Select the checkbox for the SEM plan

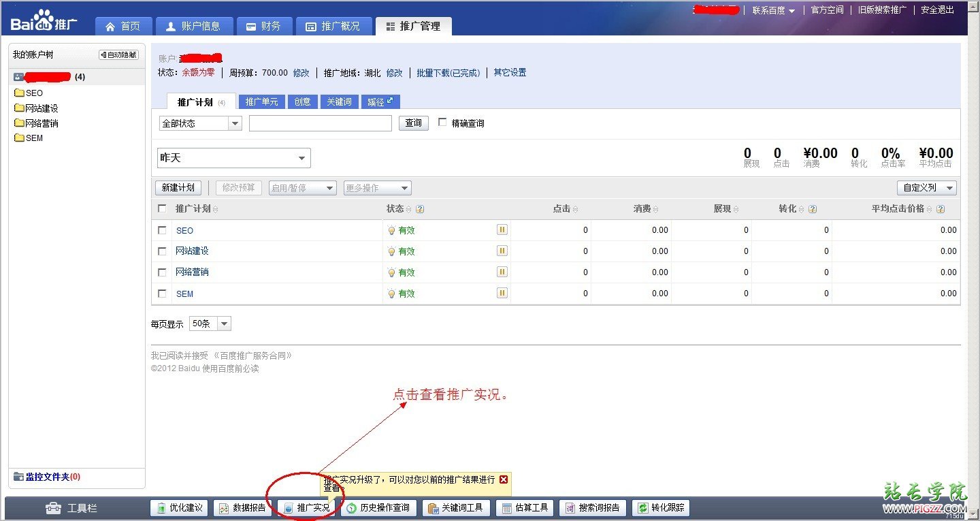click(162, 294)
